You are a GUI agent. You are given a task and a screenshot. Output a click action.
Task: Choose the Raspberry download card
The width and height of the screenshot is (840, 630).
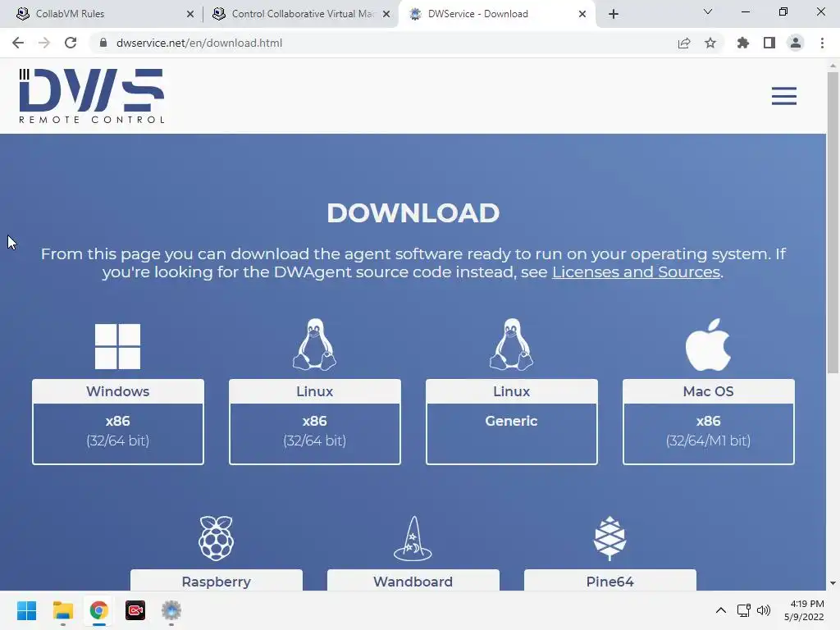click(x=217, y=580)
